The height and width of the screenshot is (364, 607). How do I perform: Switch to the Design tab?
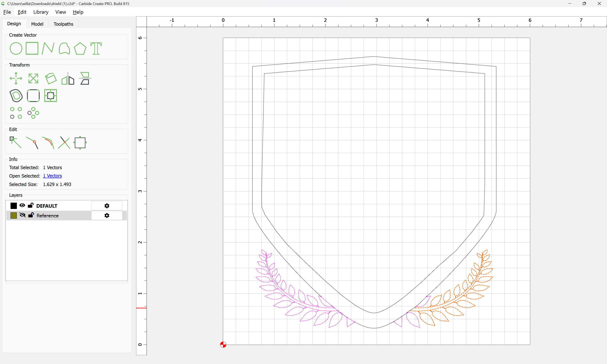[x=14, y=24]
